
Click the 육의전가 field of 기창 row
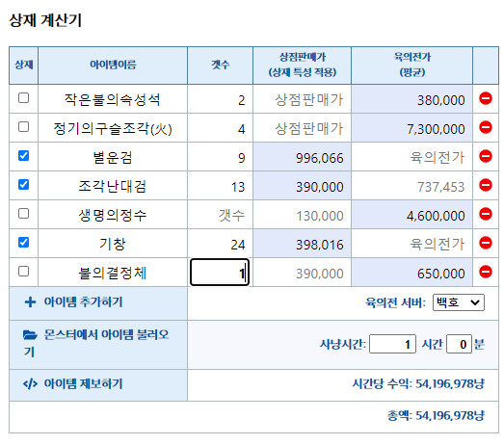pos(412,244)
